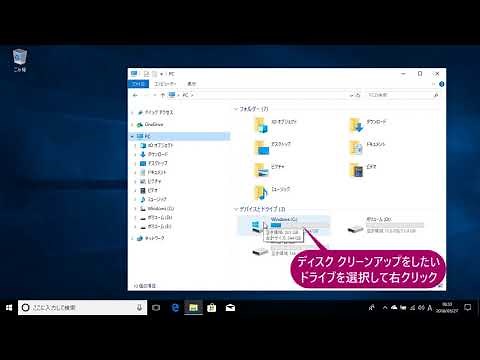Open the Action Center notification icon

[x=468, y=307]
